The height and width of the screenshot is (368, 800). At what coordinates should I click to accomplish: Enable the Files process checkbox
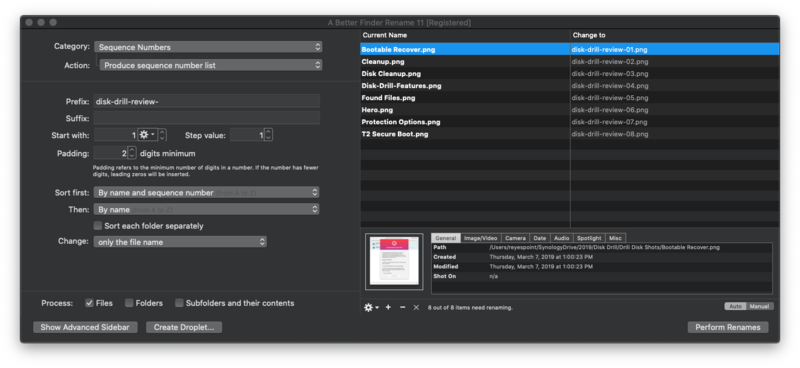pos(89,303)
